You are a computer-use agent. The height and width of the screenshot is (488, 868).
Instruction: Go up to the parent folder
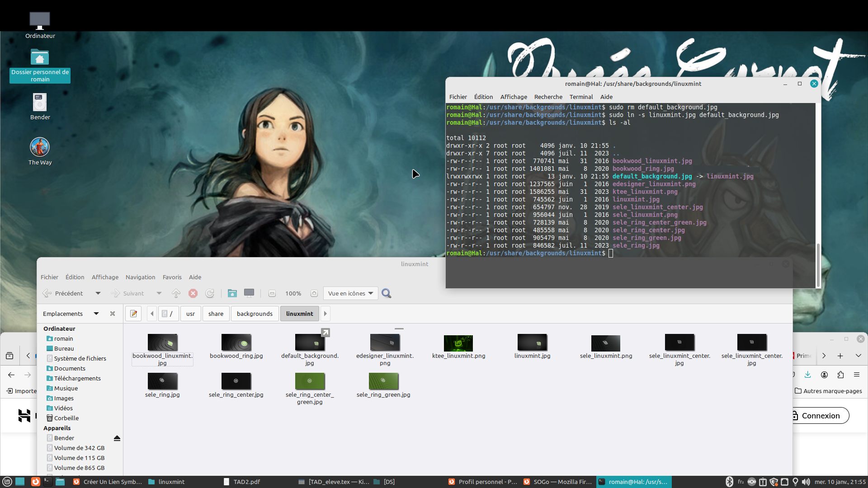pyautogui.click(x=176, y=293)
